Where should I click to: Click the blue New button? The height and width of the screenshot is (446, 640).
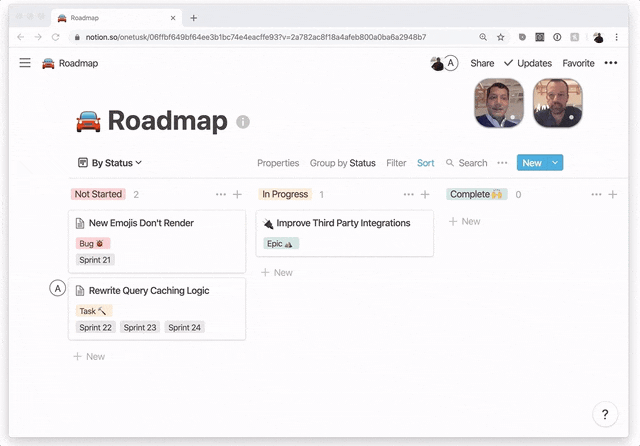(532, 162)
